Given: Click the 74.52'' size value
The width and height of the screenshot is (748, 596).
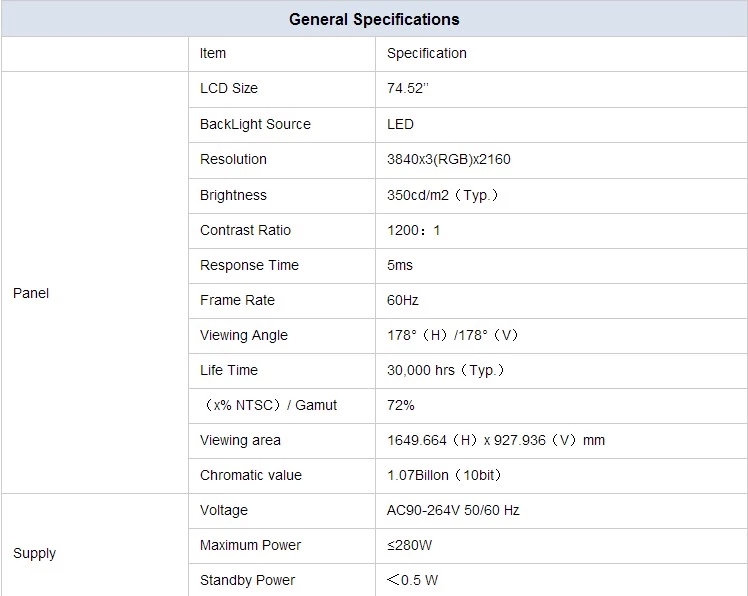Looking at the screenshot, I should coord(407,88).
